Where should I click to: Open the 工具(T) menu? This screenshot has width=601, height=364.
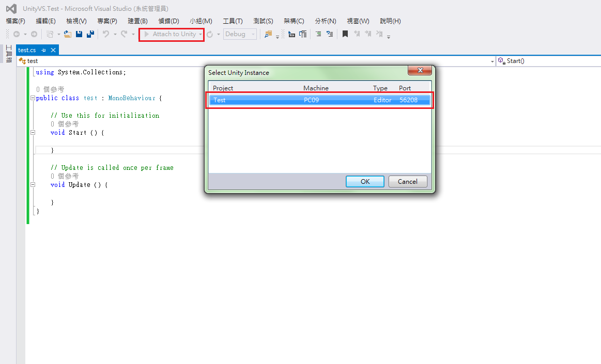(x=233, y=21)
